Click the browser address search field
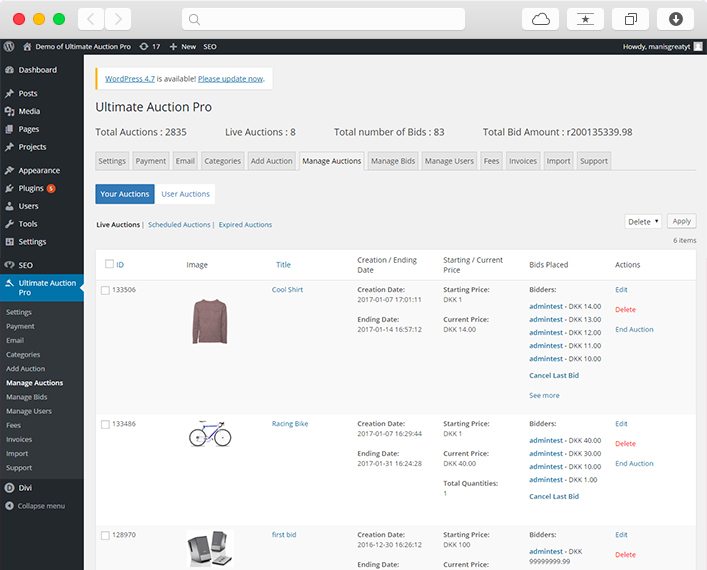The height and width of the screenshot is (570, 707). point(323,19)
